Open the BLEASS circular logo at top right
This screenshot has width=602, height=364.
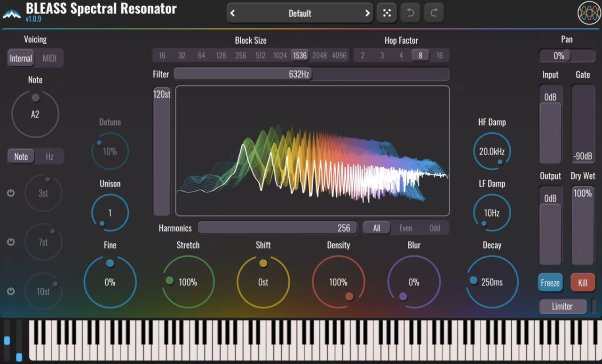tap(589, 13)
